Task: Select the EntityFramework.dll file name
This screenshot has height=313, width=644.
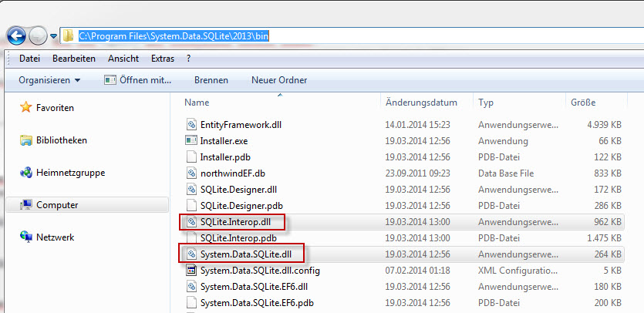Action: [x=241, y=124]
